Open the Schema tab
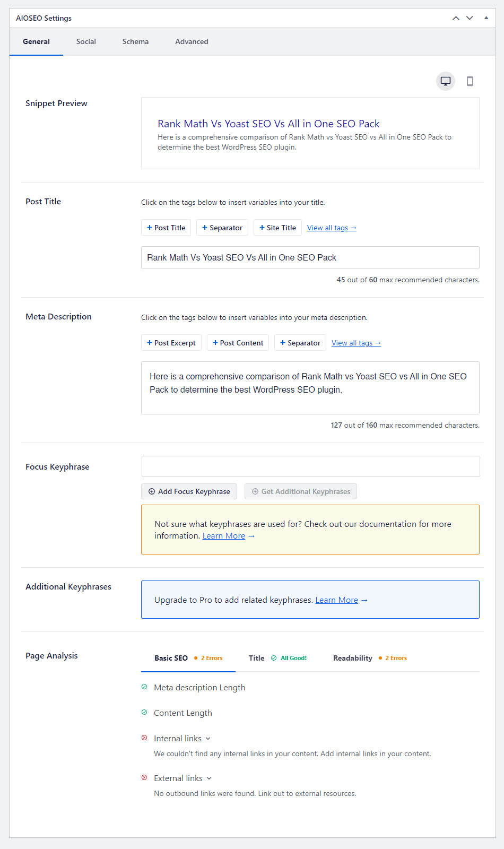This screenshot has width=504, height=849. point(135,41)
